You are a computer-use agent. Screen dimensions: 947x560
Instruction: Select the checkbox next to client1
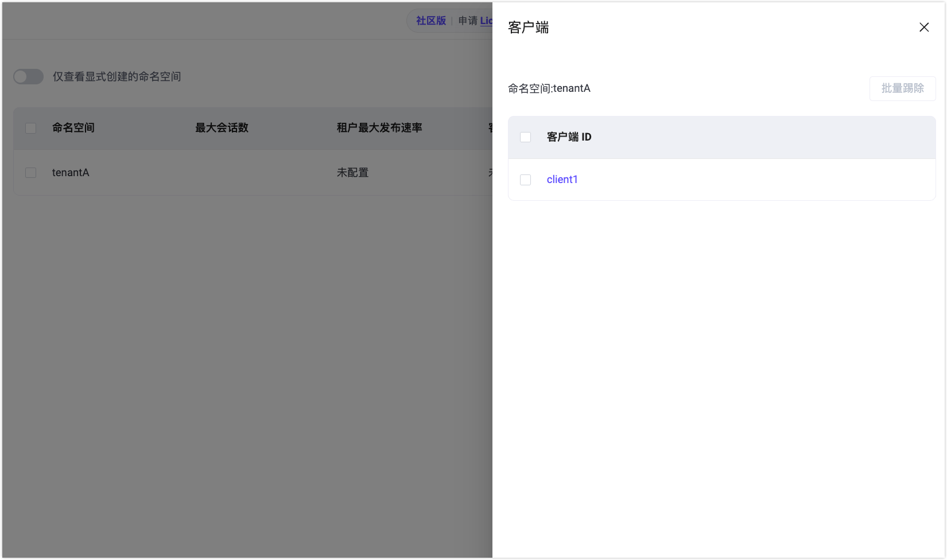point(525,179)
